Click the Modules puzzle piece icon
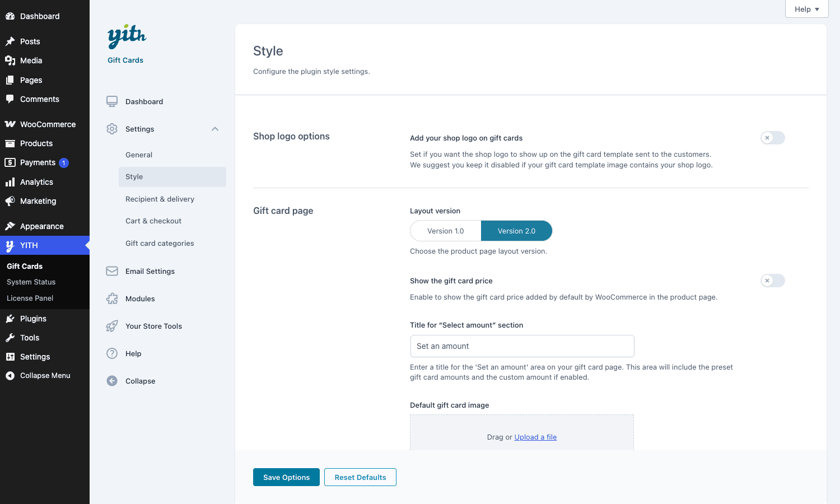The width and height of the screenshot is (840, 504). coord(112,298)
